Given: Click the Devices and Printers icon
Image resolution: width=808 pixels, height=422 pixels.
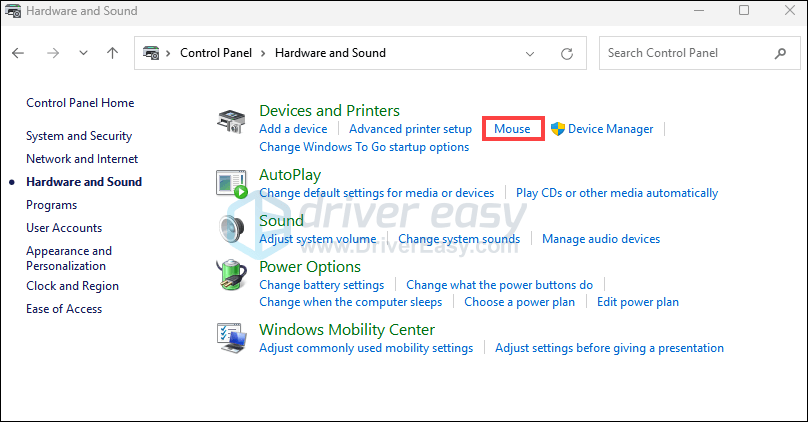Looking at the screenshot, I should coord(231,122).
